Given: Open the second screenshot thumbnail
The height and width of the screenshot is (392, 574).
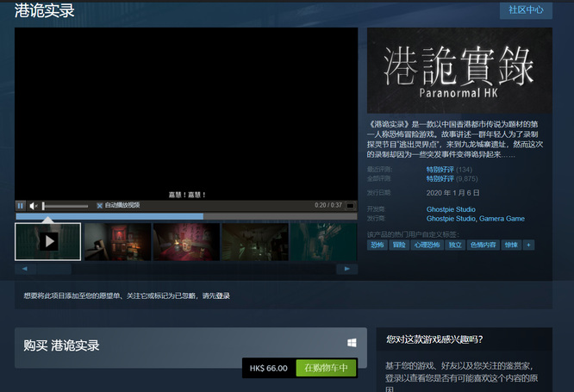Looking at the screenshot, I should 117,242.
